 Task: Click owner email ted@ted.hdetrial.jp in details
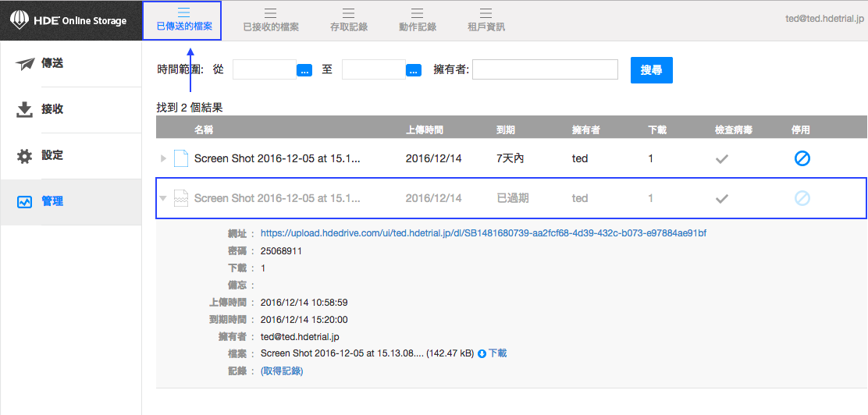tap(300, 336)
